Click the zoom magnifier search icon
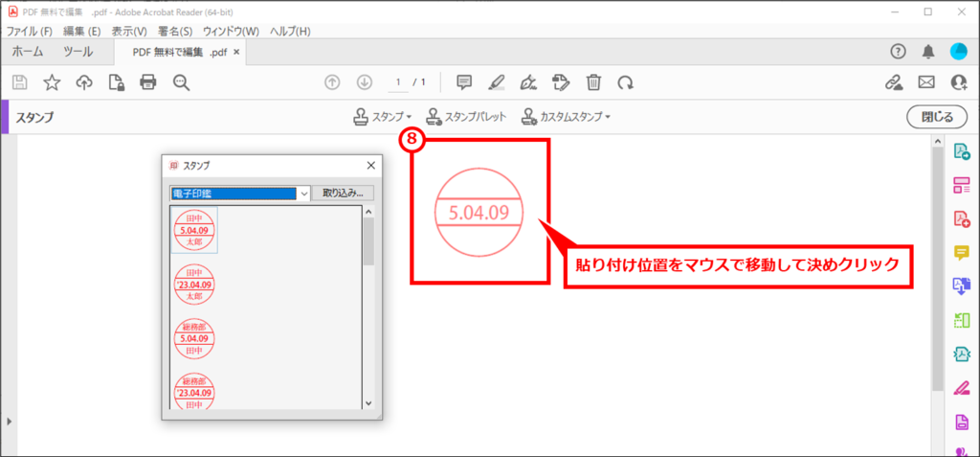 point(181,82)
